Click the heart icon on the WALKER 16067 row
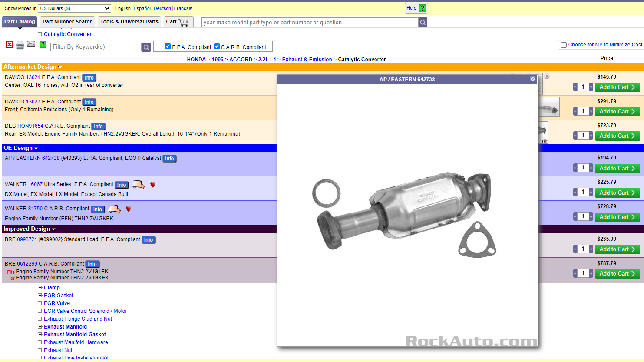Screen dimensions: 644x362 click(153, 185)
